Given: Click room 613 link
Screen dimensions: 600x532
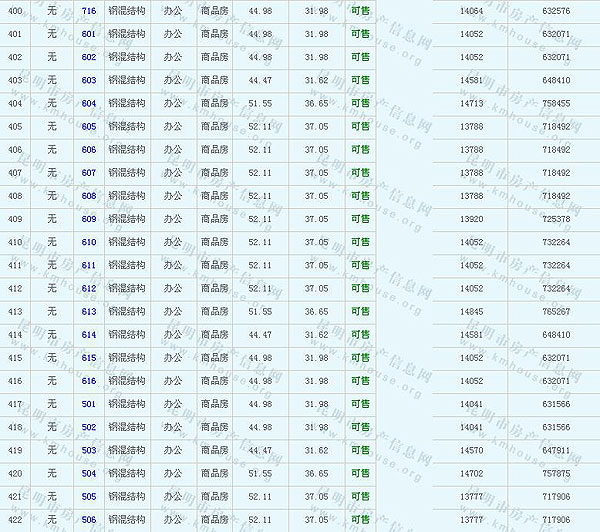Looking at the screenshot, I should [x=89, y=312].
